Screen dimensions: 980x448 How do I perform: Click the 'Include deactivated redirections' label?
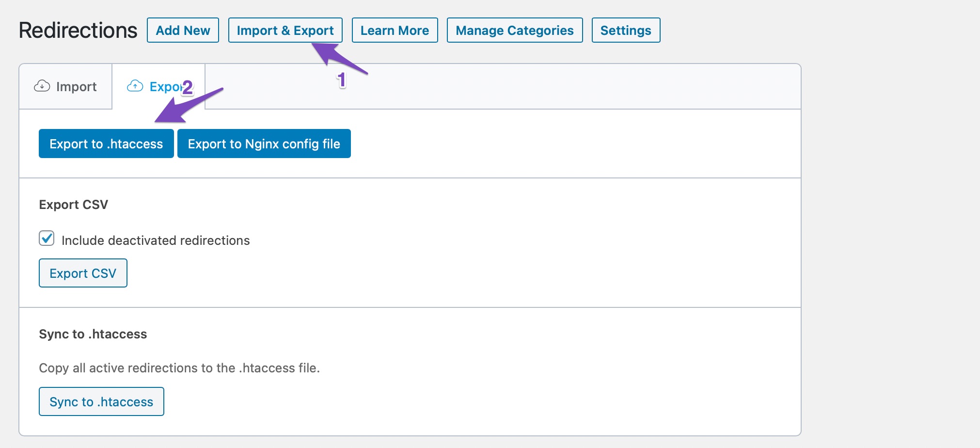156,240
